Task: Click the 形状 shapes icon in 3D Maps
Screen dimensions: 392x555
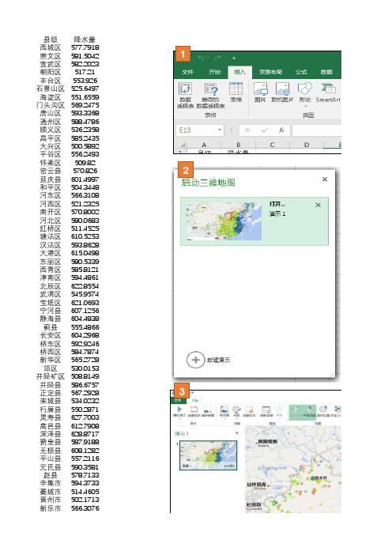Action: pos(280,411)
